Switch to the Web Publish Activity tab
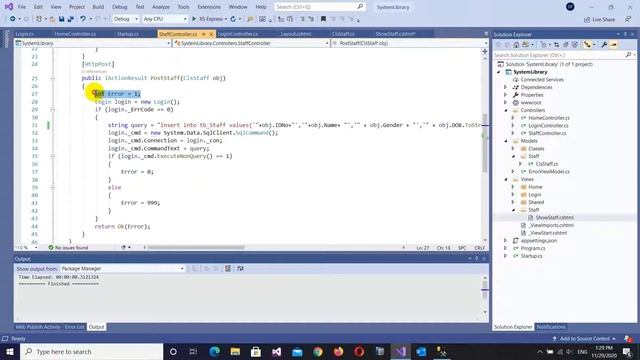The height and width of the screenshot is (360, 640). (x=38, y=327)
